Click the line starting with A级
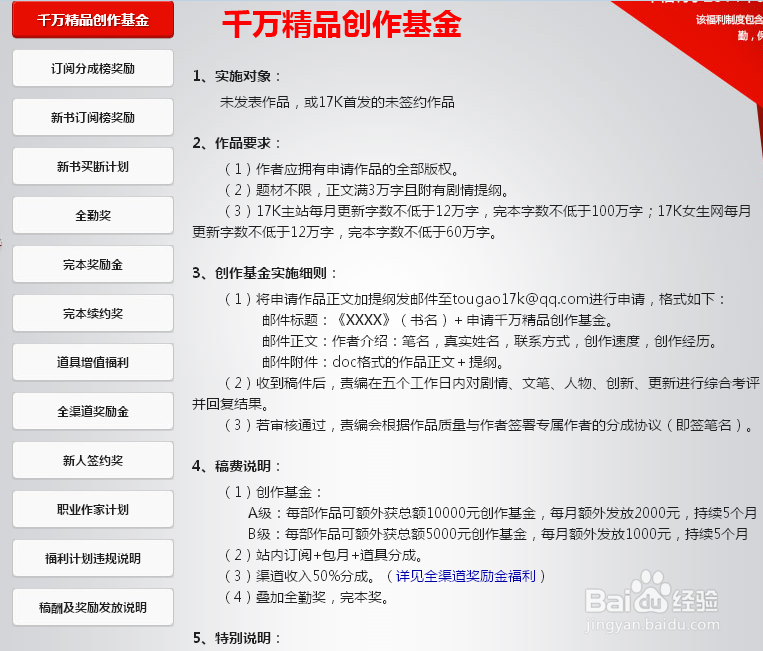Screen dimensions: 763x651 pyautogui.click(x=503, y=513)
